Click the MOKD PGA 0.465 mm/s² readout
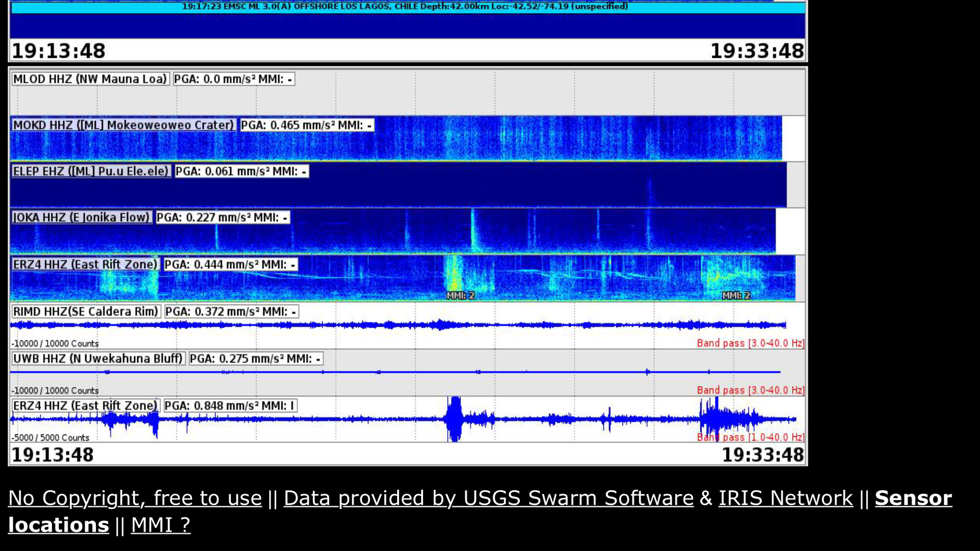 pos(306,125)
